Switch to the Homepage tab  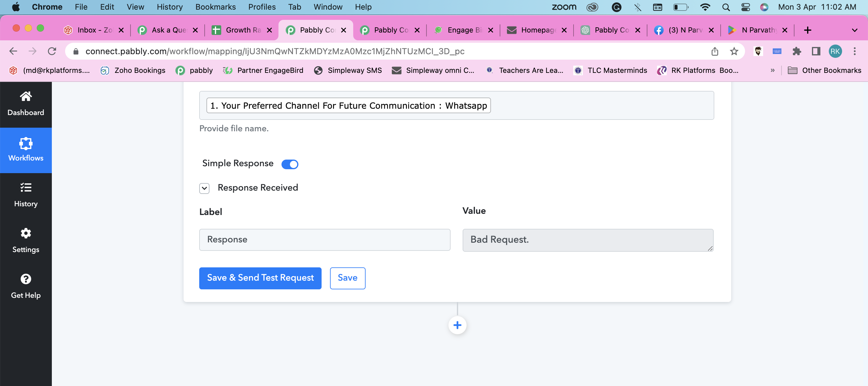(x=537, y=30)
